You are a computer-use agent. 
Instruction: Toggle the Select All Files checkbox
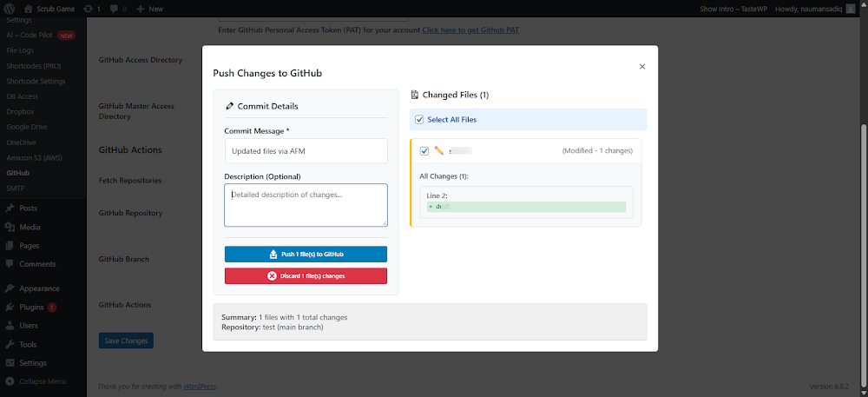pos(420,120)
